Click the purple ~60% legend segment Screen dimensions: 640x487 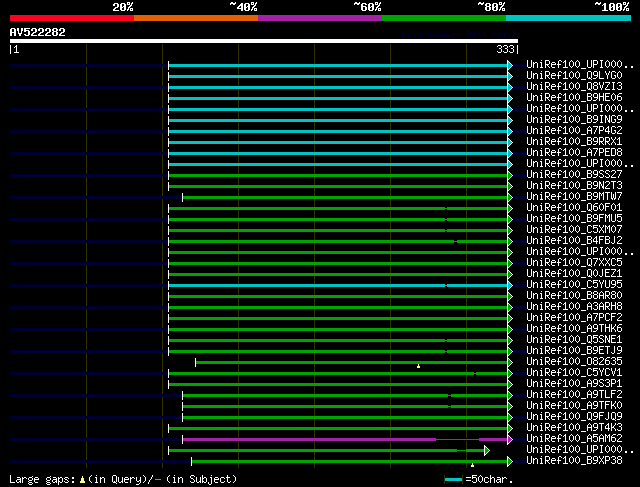[x=319, y=17]
